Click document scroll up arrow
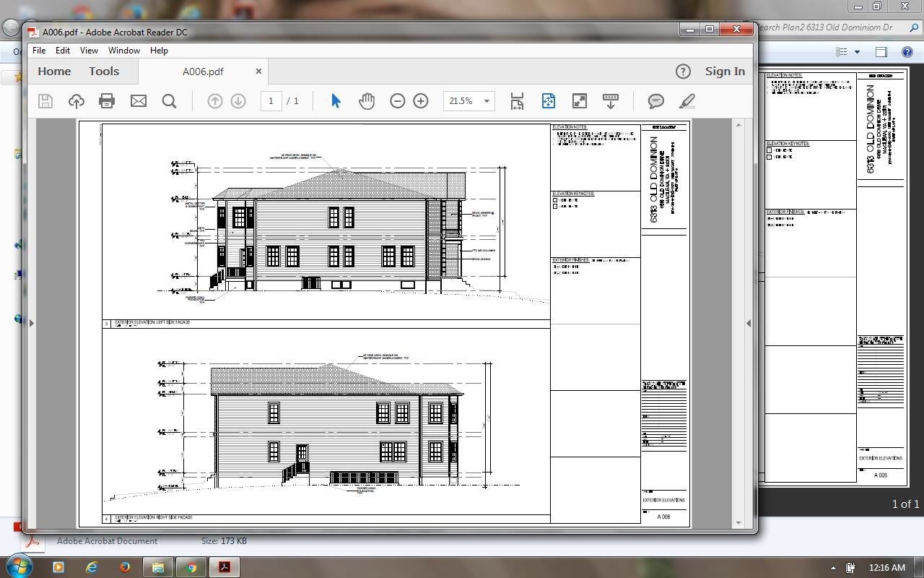The height and width of the screenshot is (578, 924). [738, 125]
